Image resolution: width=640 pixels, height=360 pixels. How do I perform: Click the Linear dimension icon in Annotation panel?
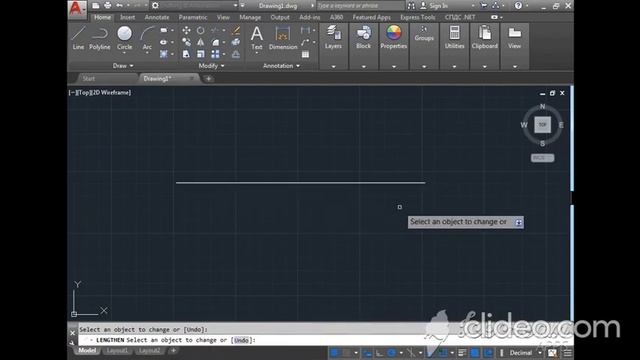click(x=305, y=30)
